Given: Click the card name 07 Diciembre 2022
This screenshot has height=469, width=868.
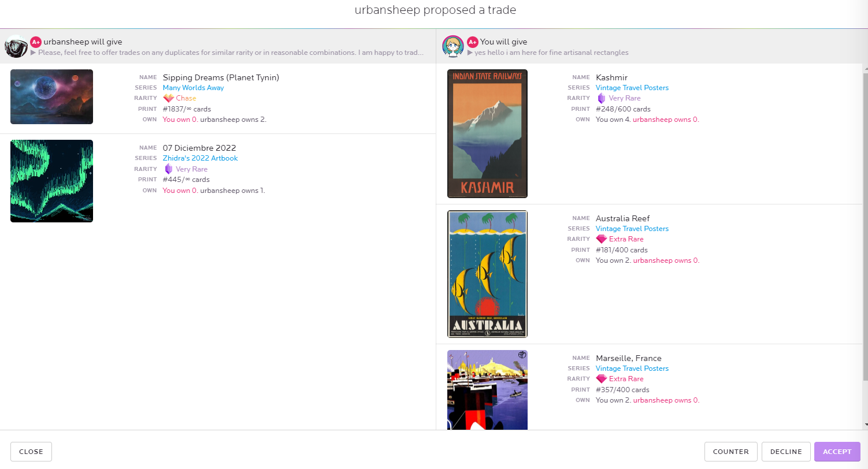Looking at the screenshot, I should pos(199,148).
